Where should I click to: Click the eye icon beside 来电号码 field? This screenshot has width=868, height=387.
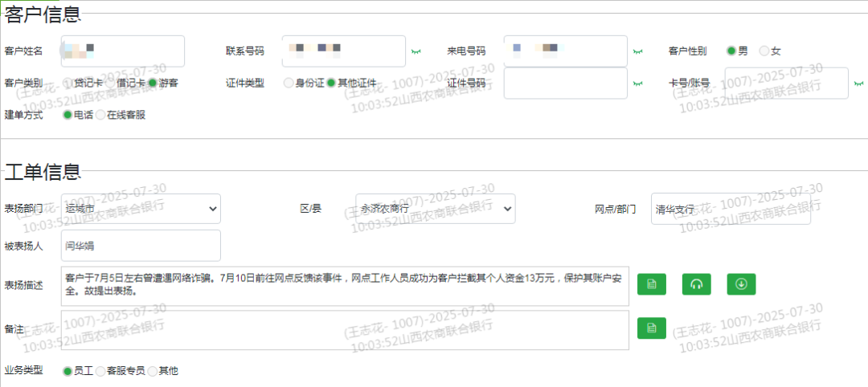(x=637, y=51)
